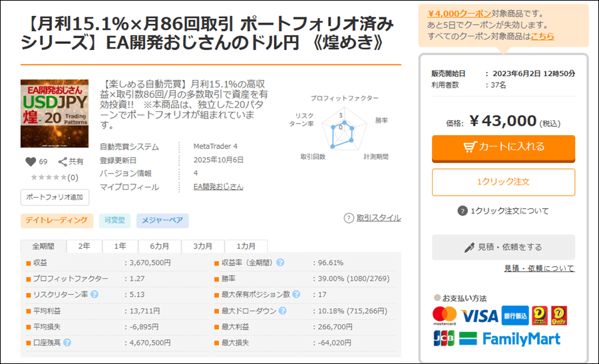Viewport: 599px width, 364px height.
Task: Click help icon next to 最大ドローダウン
Action: [x=282, y=311]
